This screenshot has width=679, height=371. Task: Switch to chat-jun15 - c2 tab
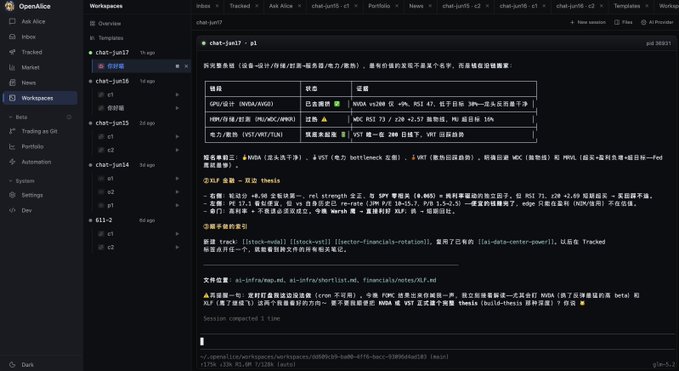[462, 6]
